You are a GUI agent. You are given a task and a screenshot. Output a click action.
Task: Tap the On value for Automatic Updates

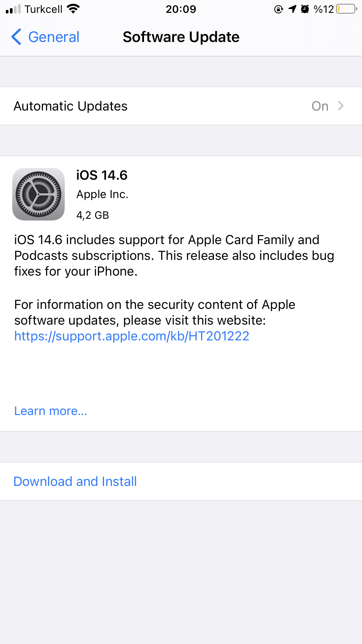point(320,106)
